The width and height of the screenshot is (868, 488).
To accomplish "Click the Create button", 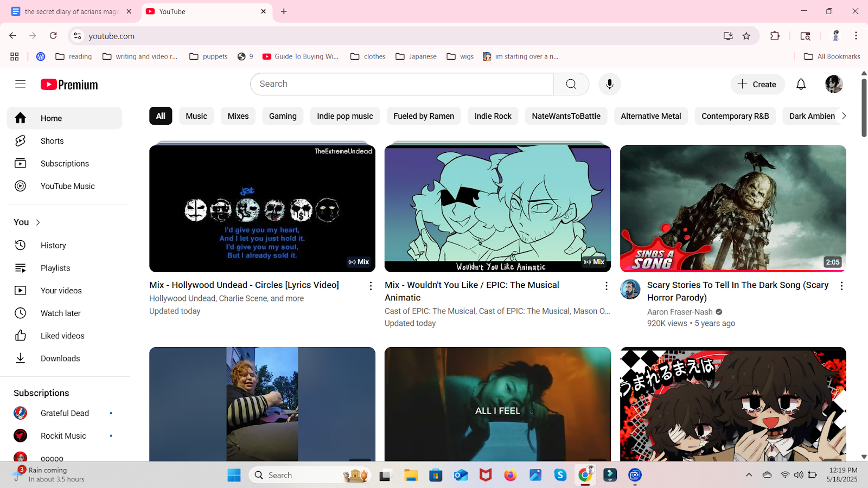I will coord(757,84).
